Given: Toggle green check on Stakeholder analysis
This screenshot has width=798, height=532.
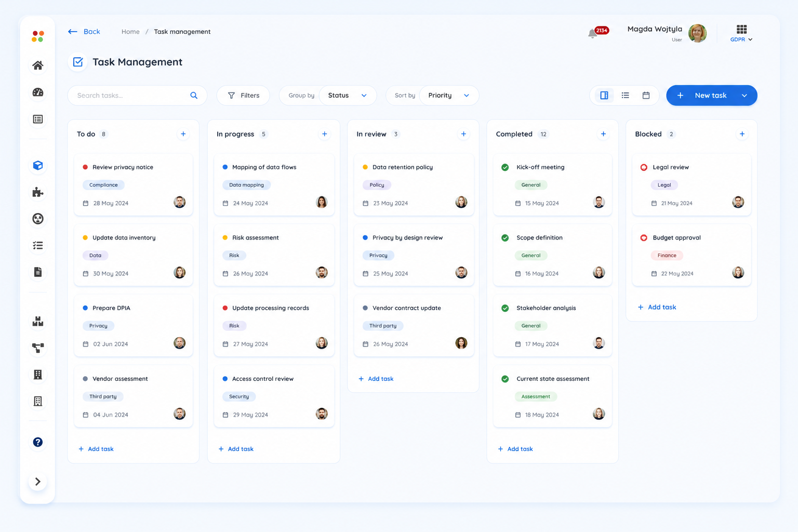Looking at the screenshot, I should (505, 308).
